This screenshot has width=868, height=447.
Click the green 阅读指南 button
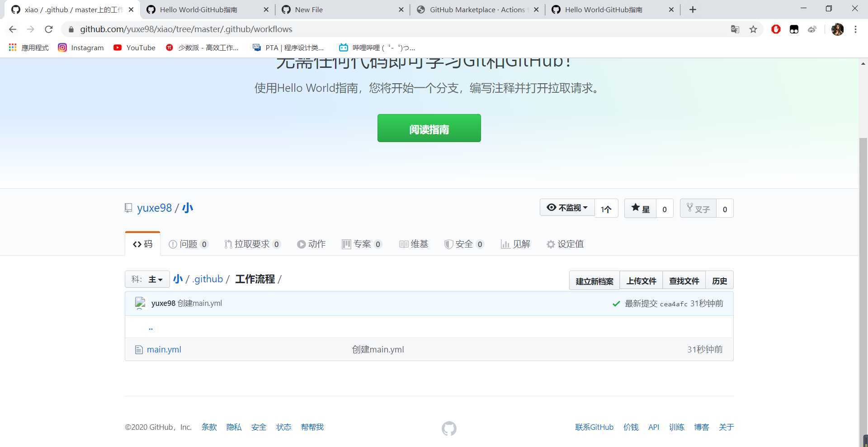coord(429,128)
